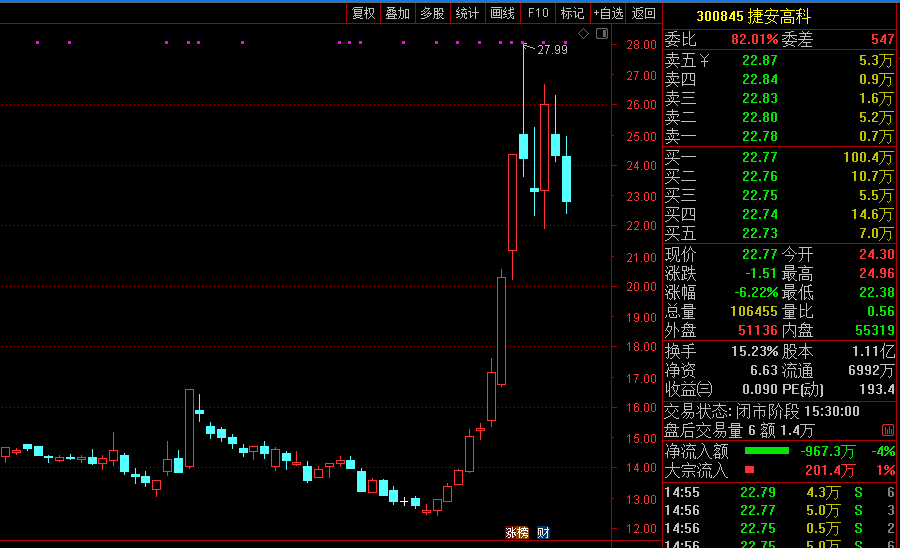Image resolution: width=900 pixels, height=548 pixels.
Task: Click the 财 badge marker
Action: pos(543,533)
